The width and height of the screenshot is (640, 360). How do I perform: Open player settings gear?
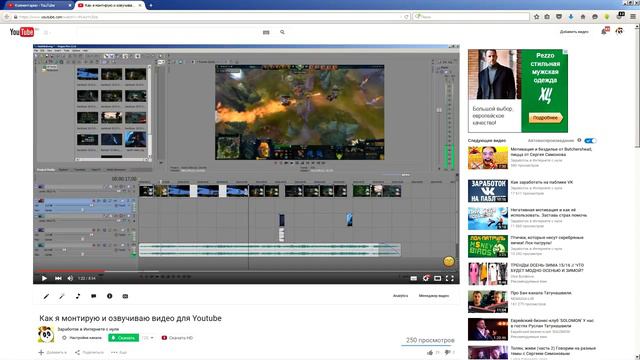pos(426,278)
